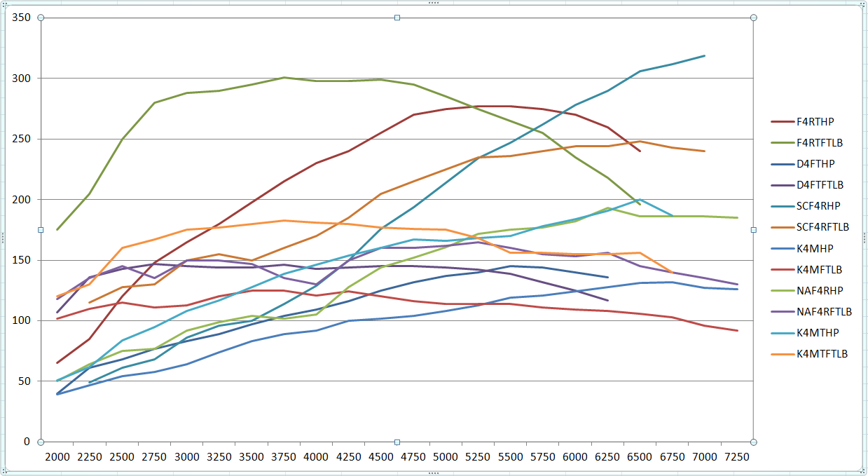This screenshot has width=868, height=476.
Task: Click the 6750 horizontal axis label
Action: (673, 456)
